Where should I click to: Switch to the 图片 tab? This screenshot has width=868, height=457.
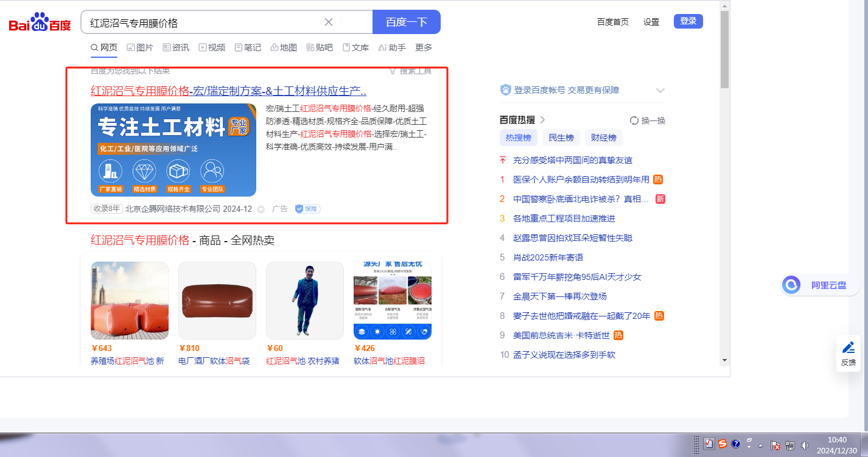[x=140, y=47]
